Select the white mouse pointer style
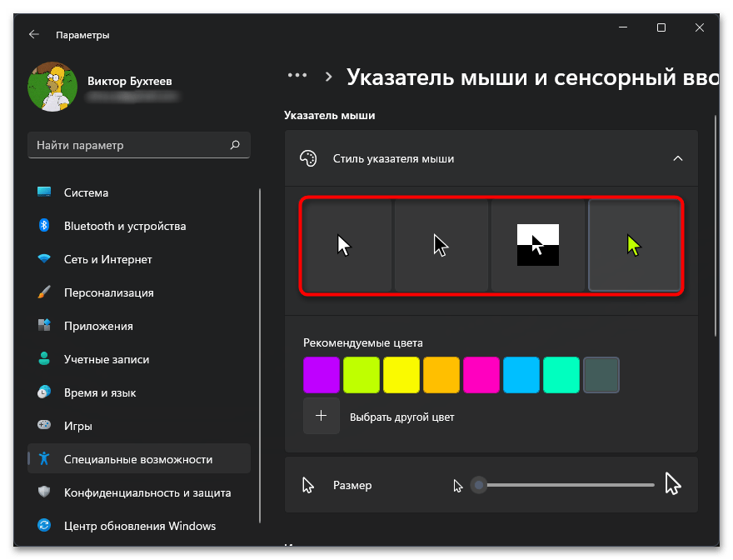The image size is (733, 560). coord(347,246)
